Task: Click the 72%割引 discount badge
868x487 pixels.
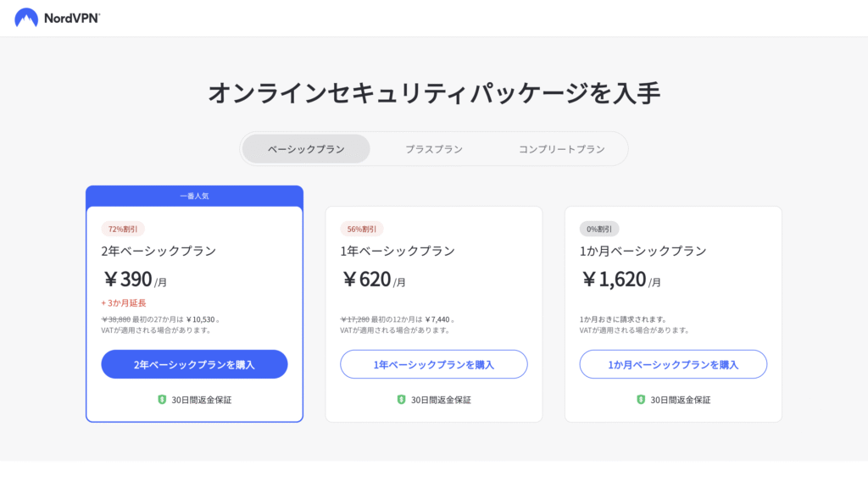Action: point(123,229)
